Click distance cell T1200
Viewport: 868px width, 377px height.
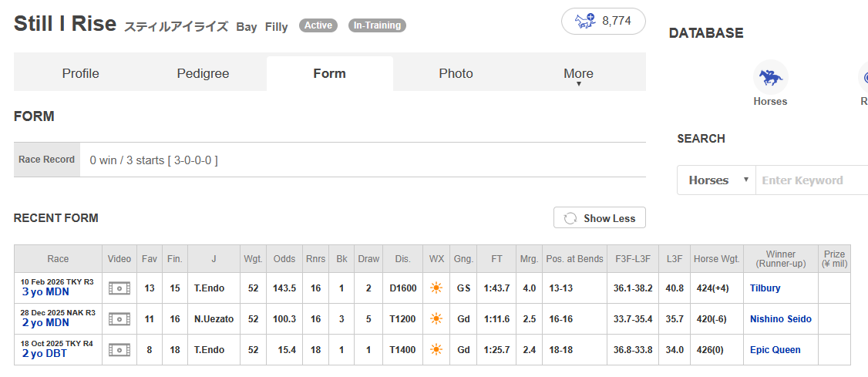(402, 319)
